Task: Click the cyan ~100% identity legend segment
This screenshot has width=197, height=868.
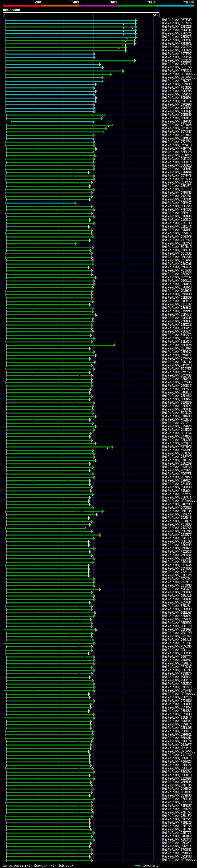Action: click(175, 6)
